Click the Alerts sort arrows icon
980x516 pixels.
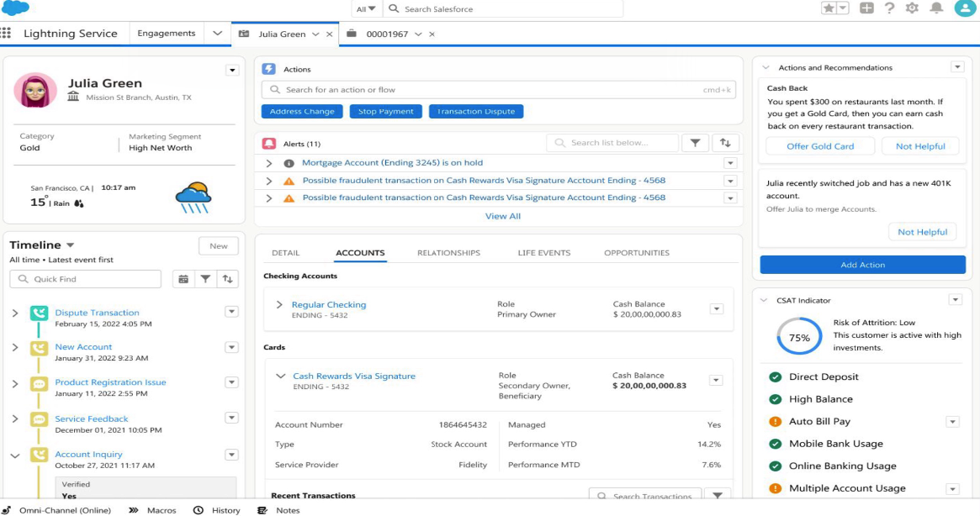[x=725, y=143]
